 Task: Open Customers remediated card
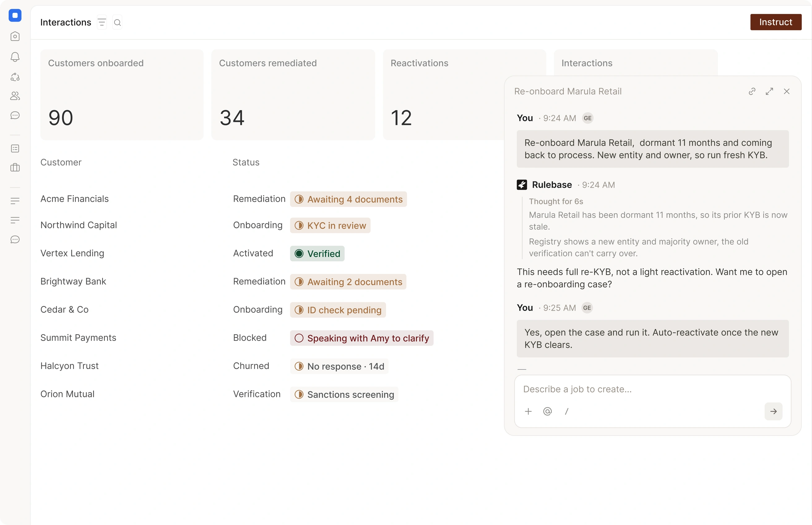(x=293, y=94)
